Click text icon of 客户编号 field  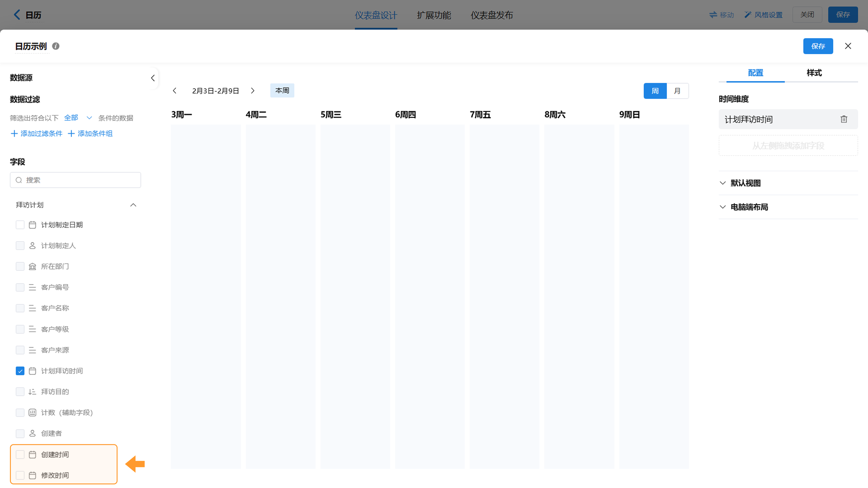pos(32,287)
